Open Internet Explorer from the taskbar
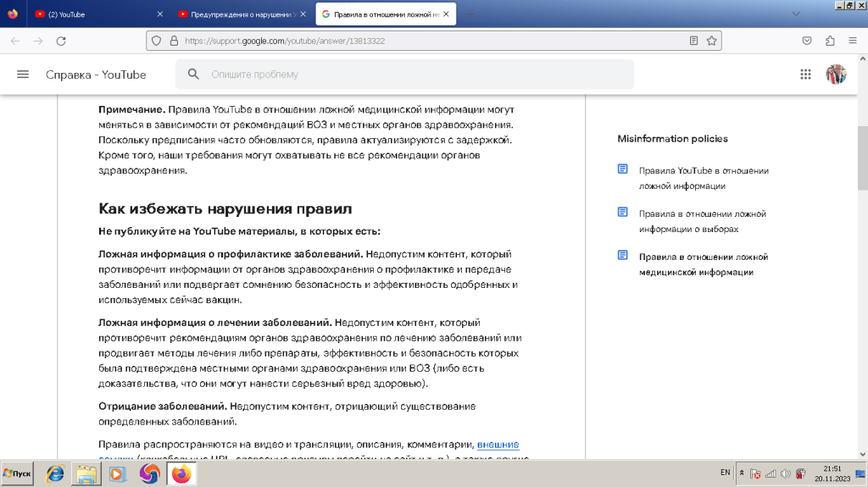The height and width of the screenshot is (487, 868). (55, 473)
